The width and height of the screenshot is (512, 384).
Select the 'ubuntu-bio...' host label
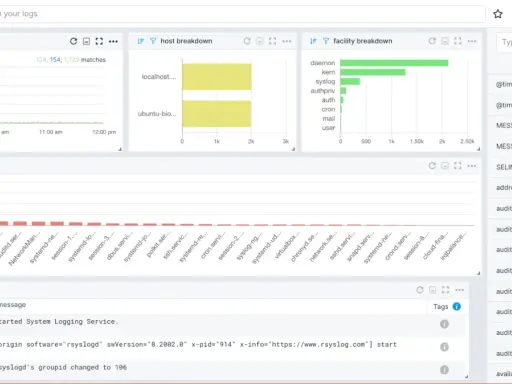pyautogui.click(x=157, y=114)
